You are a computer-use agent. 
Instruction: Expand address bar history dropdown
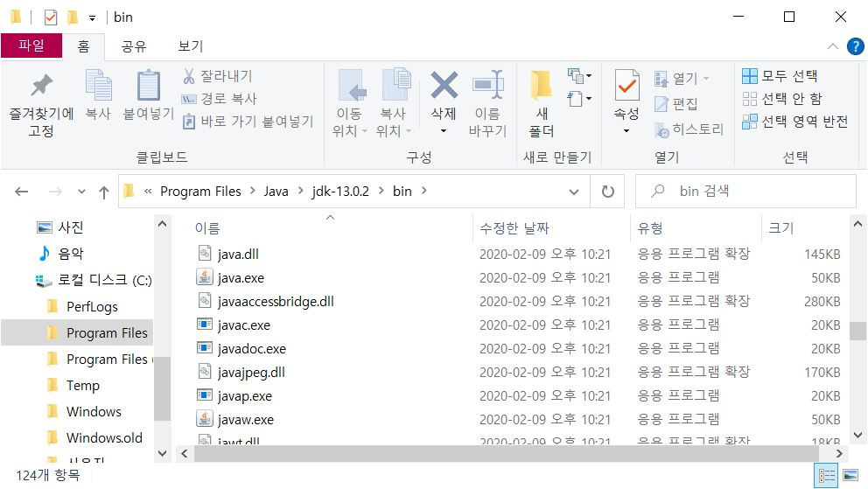tap(574, 192)
